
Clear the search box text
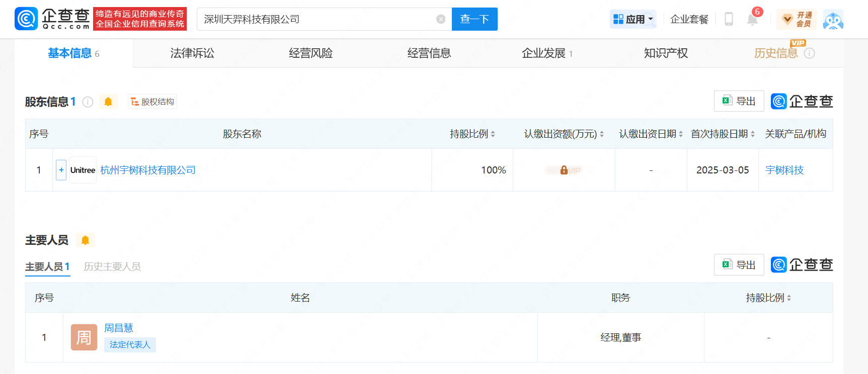tap(441, 19)
